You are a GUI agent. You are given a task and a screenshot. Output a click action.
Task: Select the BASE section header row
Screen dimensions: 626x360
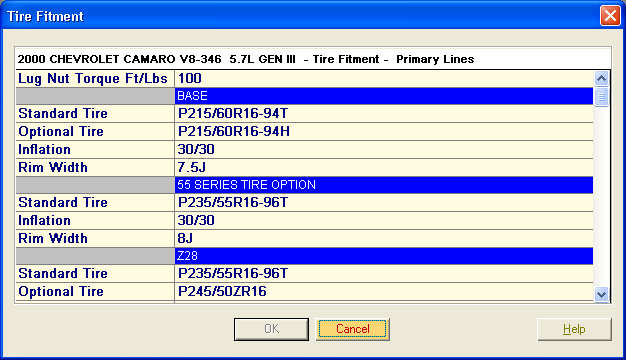(x=304, y=96)
